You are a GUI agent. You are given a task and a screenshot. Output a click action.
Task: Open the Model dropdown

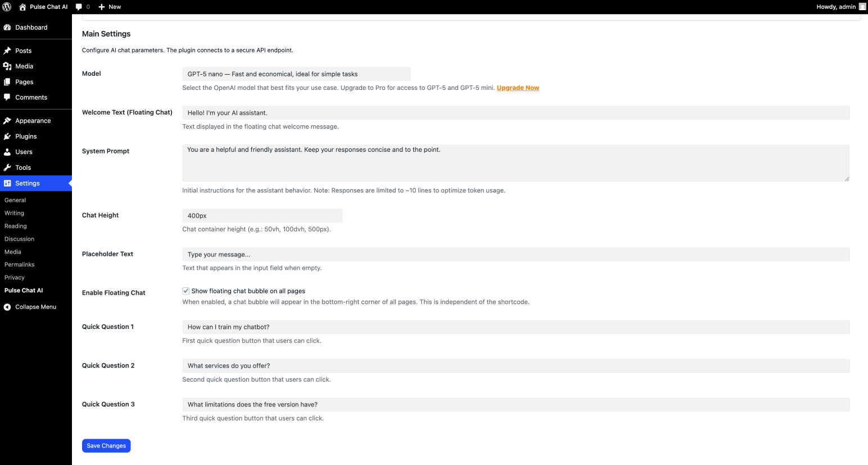[x=296, y=74]
